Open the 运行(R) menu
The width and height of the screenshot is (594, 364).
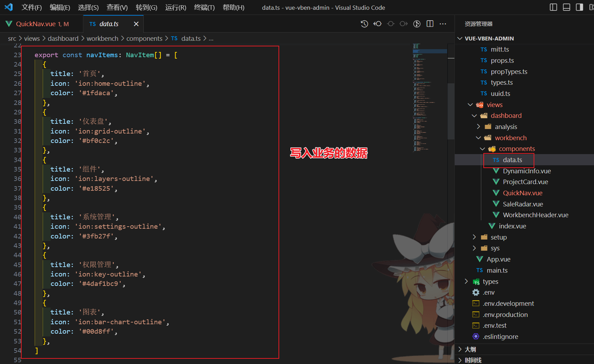coord(176,7)
